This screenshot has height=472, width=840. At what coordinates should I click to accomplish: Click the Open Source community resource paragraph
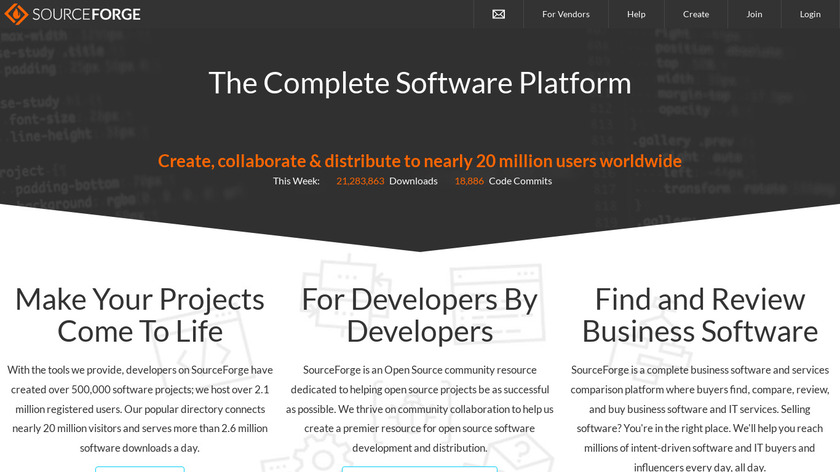coord(420,408)
